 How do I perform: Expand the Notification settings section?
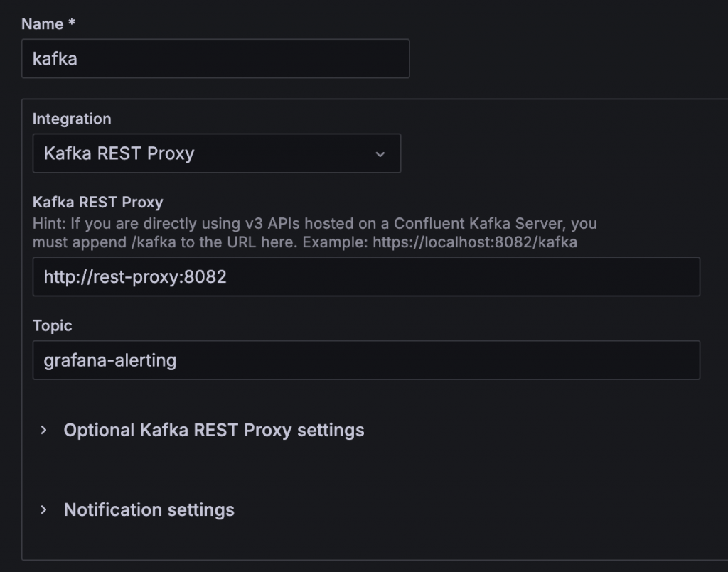tap(149, 509)
